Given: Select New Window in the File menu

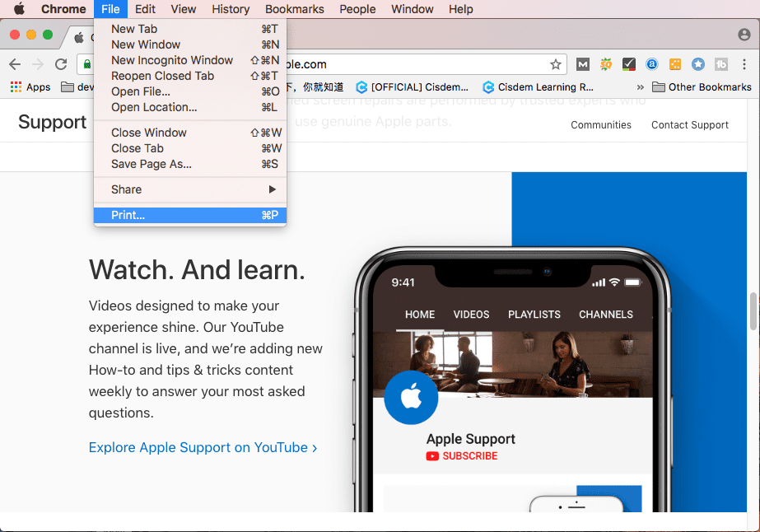Looking at the screenshot, I should click(190, 44).
